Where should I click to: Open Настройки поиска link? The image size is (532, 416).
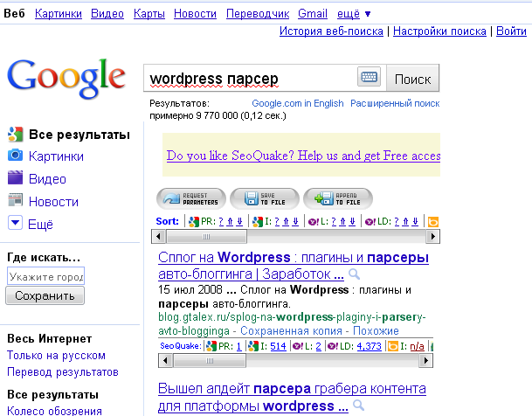(x=439, y=31)
